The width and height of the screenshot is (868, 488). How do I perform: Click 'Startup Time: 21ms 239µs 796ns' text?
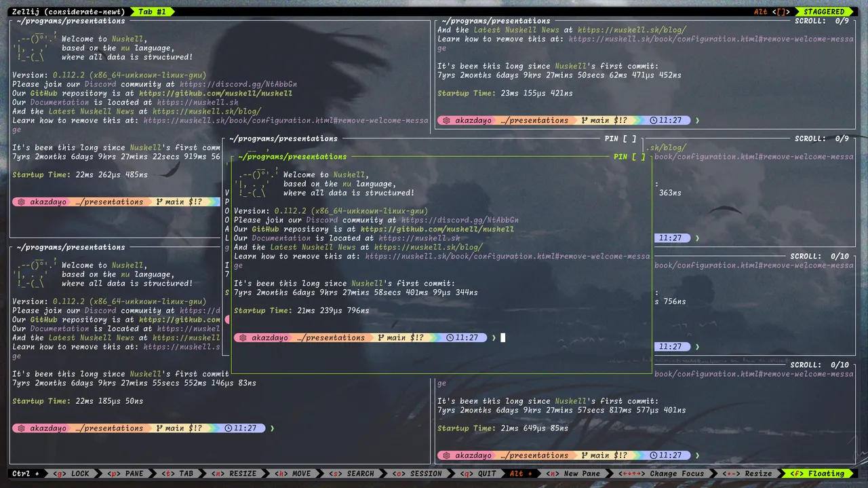tap(302, 311)
